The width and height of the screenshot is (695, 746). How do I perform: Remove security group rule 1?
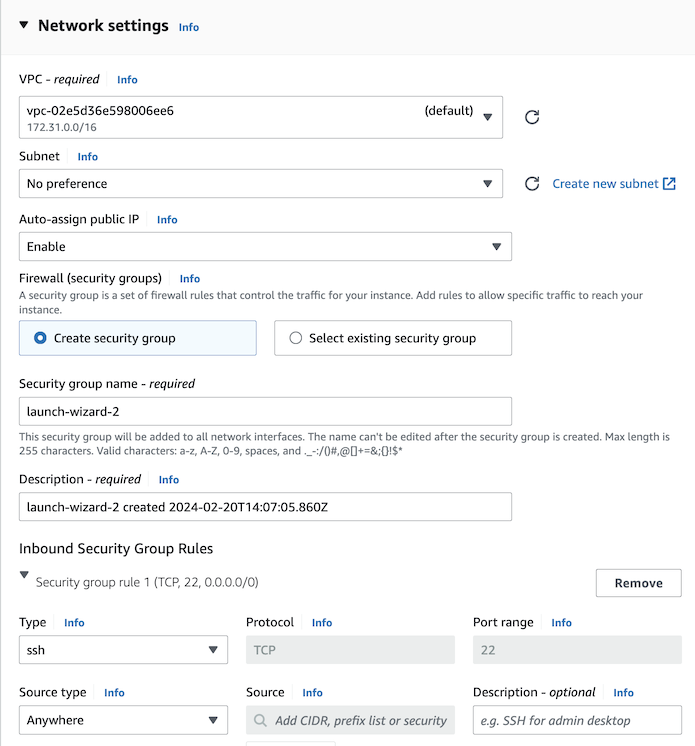pyautogui.click(x=638, y=583)
